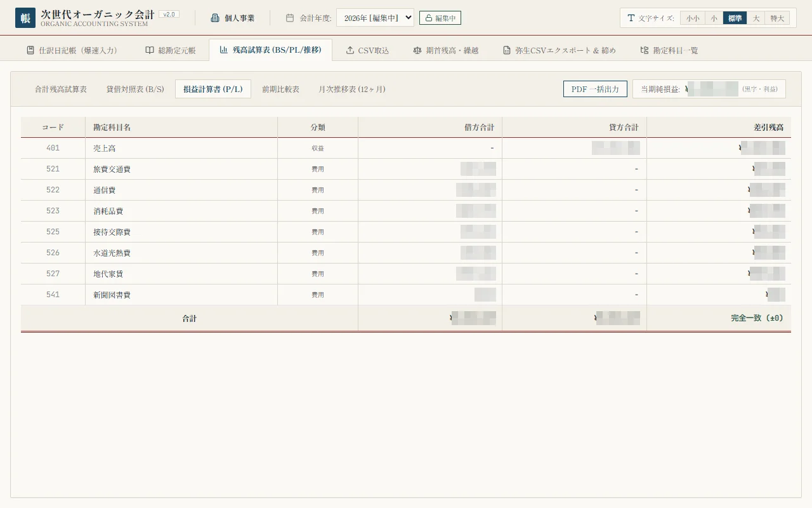Choose the 特大 font size
The width and height of the screenshot is (812, 508).
point(778,18)
